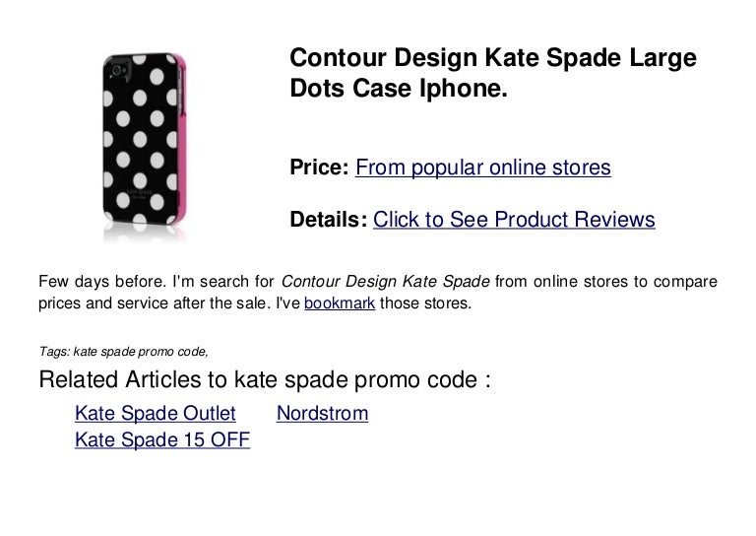Follow the "bookmark" link in the paragraph

[339, 304]
